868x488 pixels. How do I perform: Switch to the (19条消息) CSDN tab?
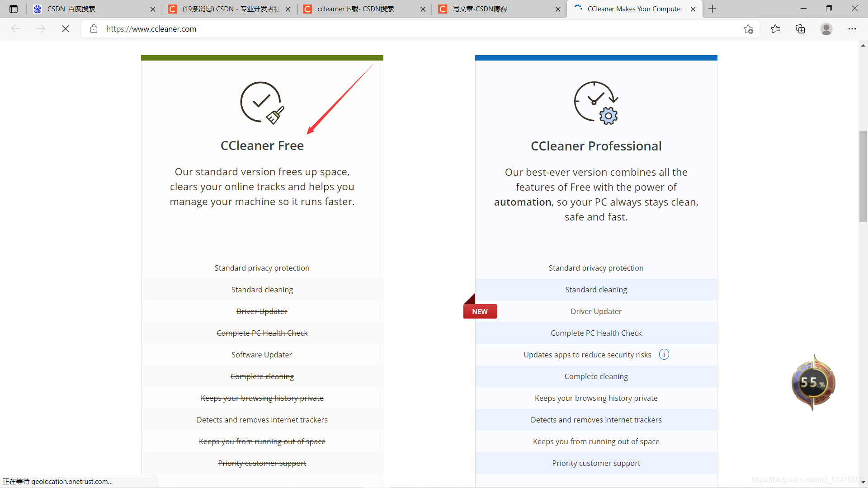click(230, 9)
